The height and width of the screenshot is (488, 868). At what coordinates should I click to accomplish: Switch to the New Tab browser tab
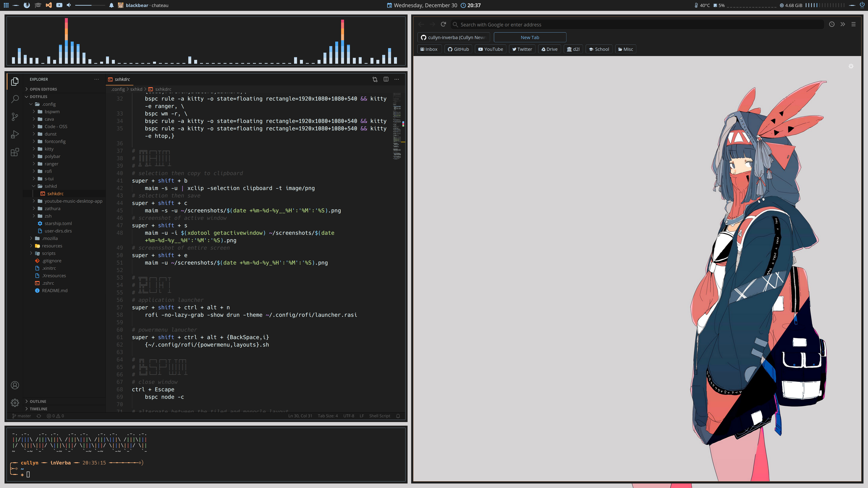(x=530, y=37)
